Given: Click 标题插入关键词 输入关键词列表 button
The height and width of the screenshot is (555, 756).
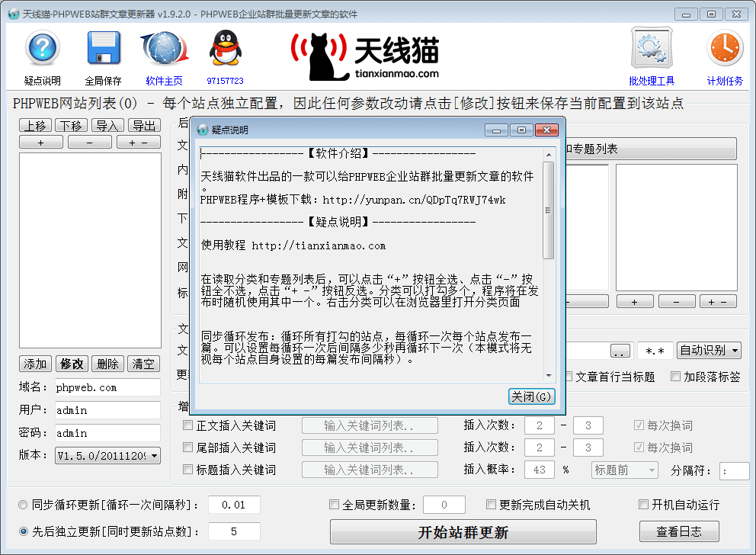Looking at the screenshot, I should [x=370, y=470].
